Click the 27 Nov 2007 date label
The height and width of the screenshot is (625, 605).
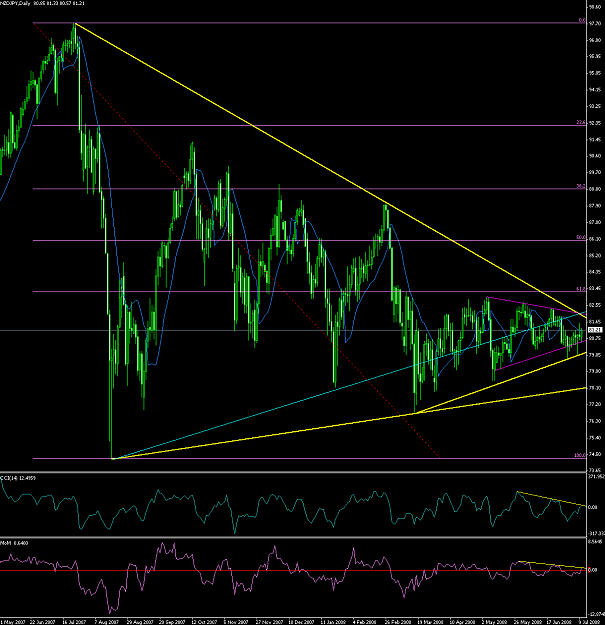coord(269,622)
